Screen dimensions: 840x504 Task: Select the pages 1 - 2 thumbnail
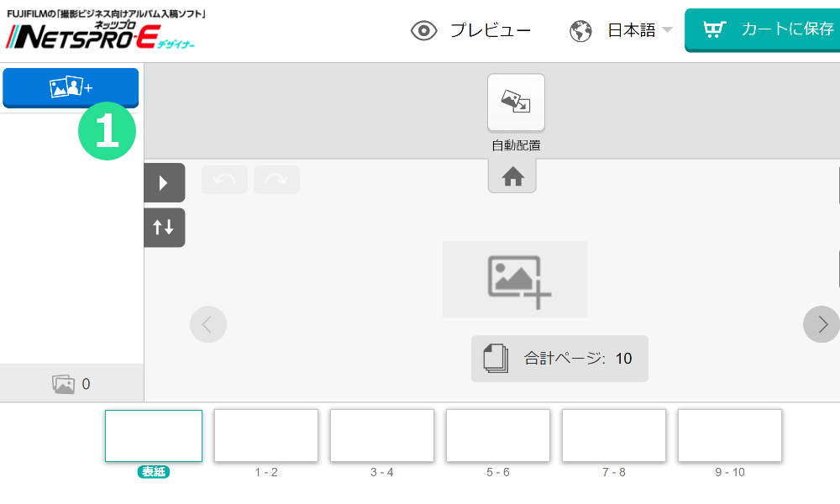[x=266, y=436]
